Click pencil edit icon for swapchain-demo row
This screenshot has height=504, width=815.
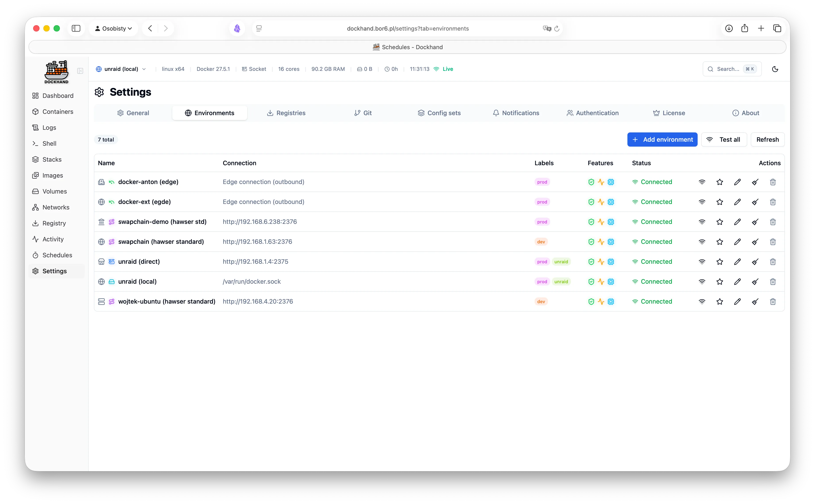tap(737, 222)
